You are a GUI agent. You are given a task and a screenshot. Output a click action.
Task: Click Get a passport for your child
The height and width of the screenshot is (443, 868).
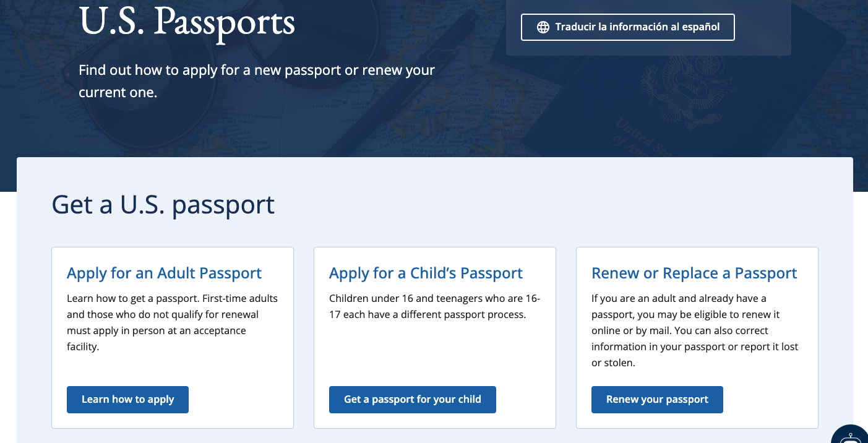coord(413,400)
